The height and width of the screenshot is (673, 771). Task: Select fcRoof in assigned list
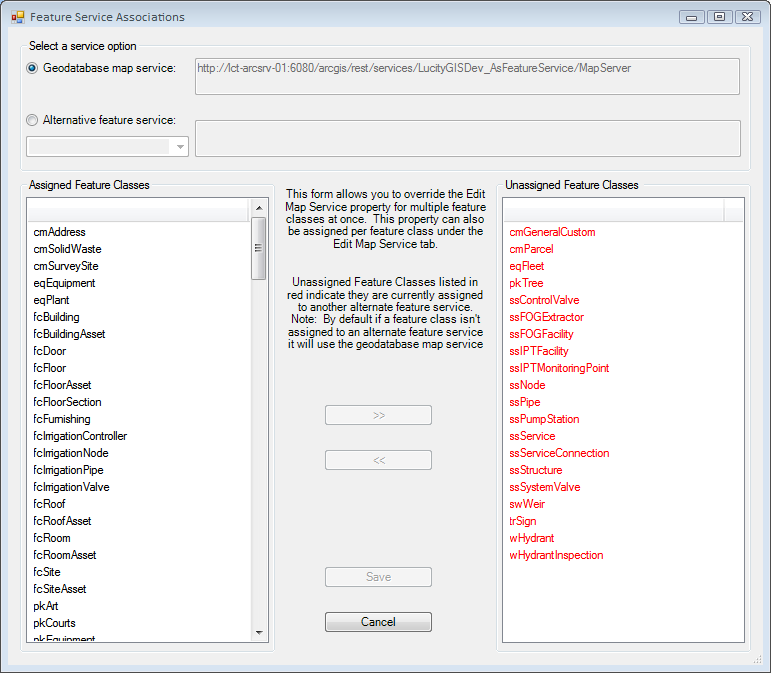[x=49, y=504]
